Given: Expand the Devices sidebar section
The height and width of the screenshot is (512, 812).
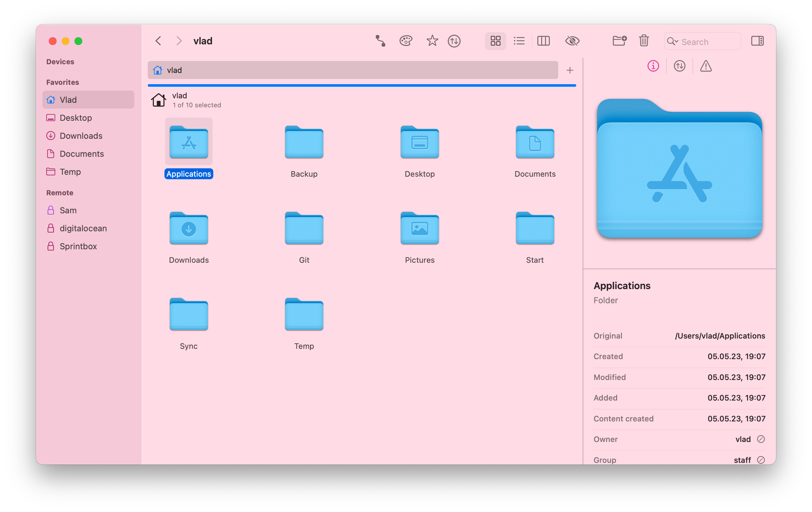Looking at the screenshot, I should tap(59, 61).
